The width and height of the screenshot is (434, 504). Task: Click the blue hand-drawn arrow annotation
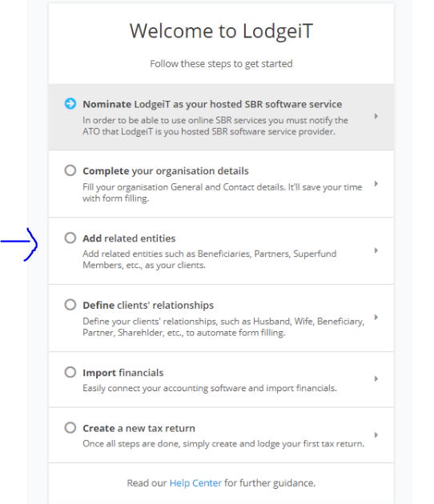(19, 244)
